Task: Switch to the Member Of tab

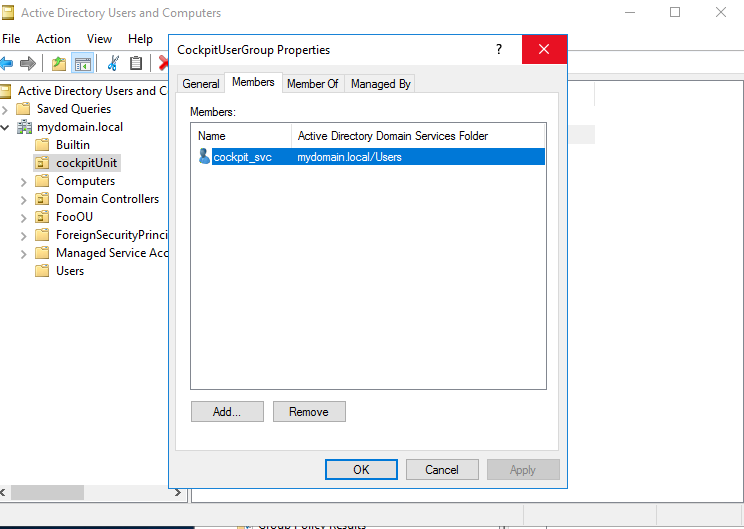Action: click(x=313, y=84)
